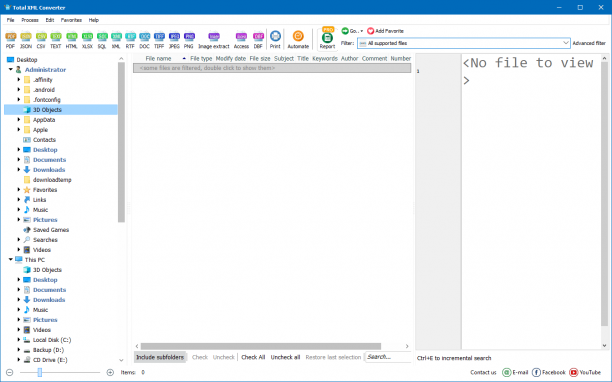
Task: Click into the Search field
Action: 388,357
